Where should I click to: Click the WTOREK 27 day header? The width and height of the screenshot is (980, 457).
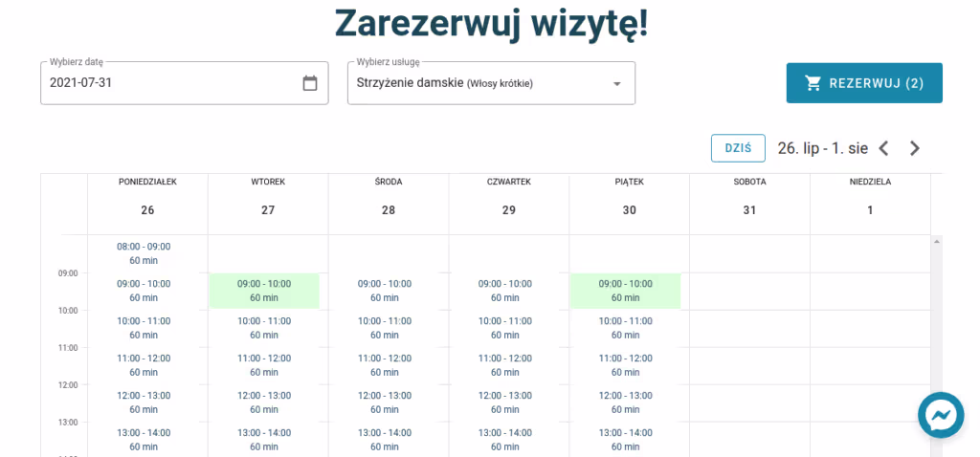tap(268, 204)
